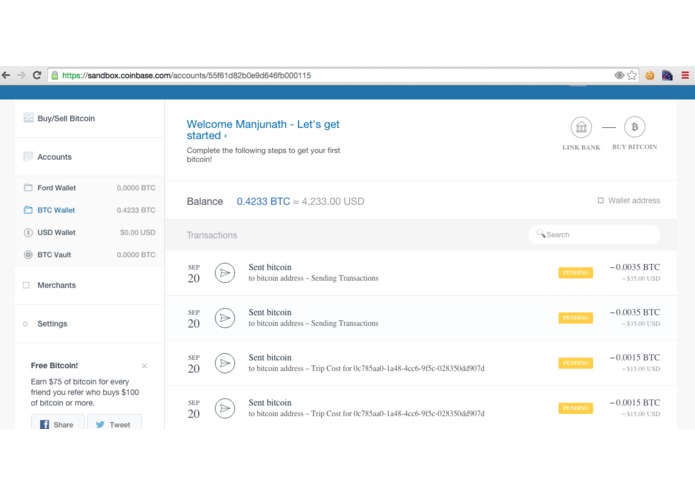The image size is (695, 494).
Task: Click the browser forward arrow
Action: (21, 75)
